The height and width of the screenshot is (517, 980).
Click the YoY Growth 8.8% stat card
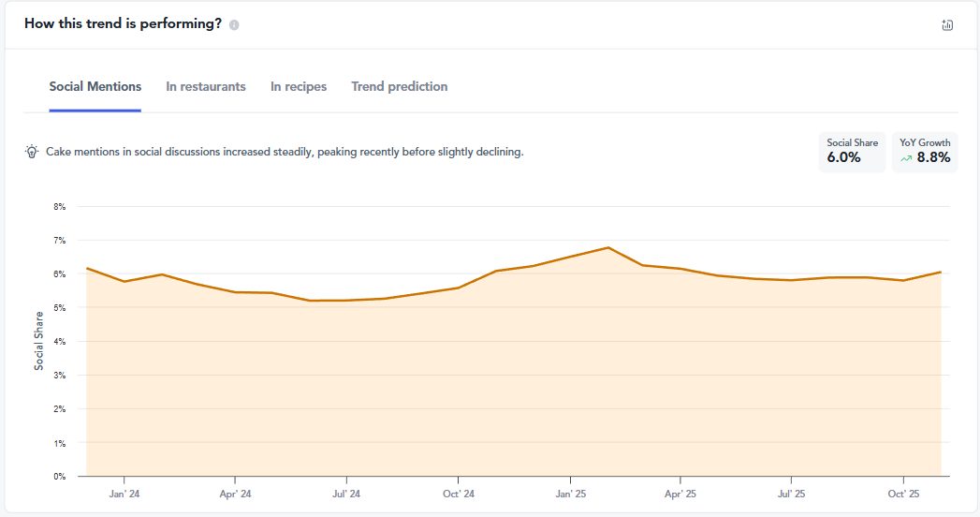point(925,152)
